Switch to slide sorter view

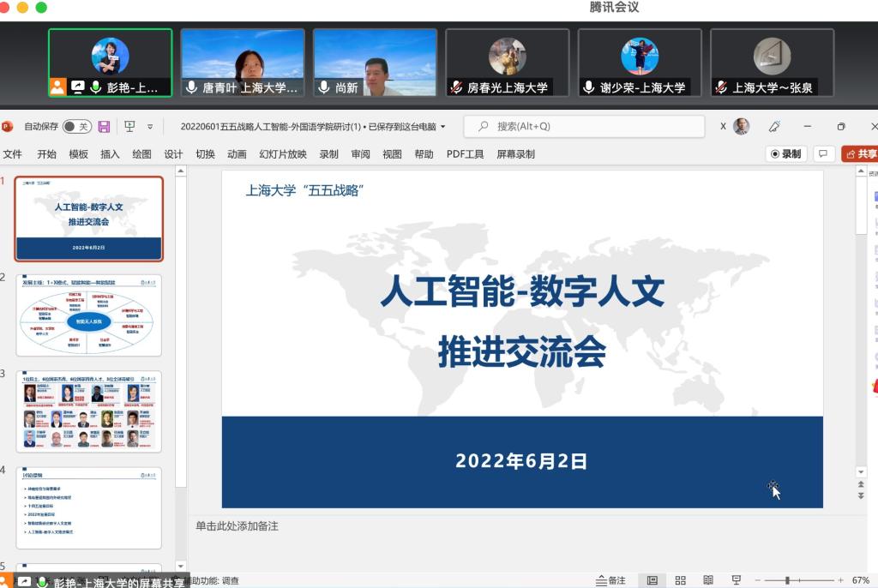click(681, 580)
